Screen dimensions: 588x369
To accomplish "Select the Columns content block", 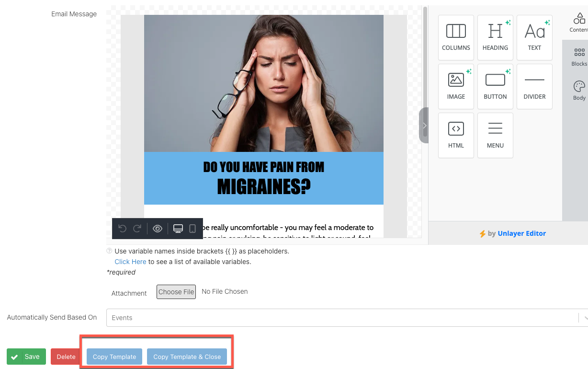I will click(456, 37).
